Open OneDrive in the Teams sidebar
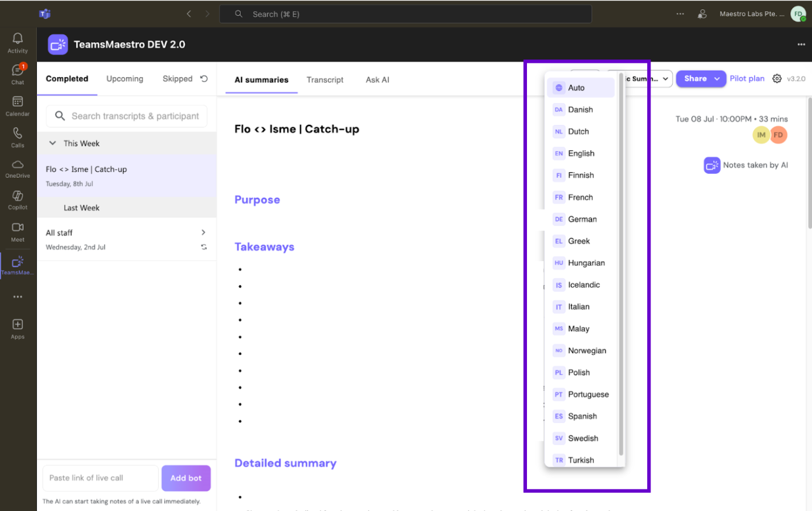Viewport: 812px width, 511px height. tap(18, 169)
